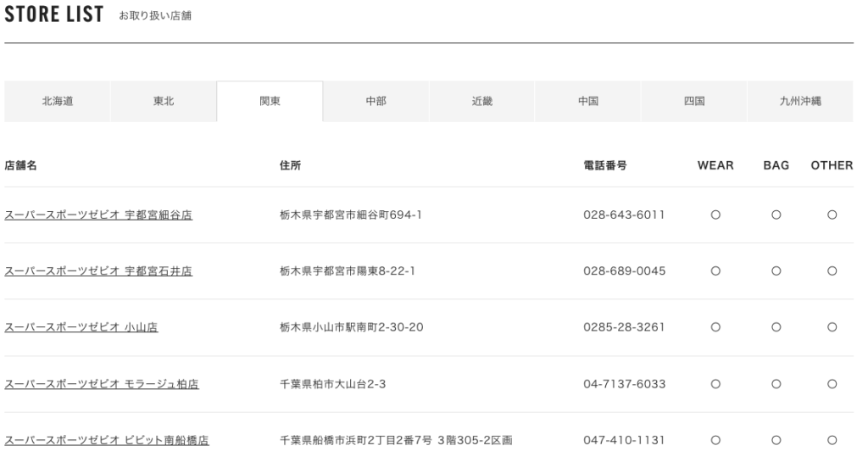Click BAG circle mark for モラージュ柏店
Screen dimensions: 868x468
pos(776,384)
